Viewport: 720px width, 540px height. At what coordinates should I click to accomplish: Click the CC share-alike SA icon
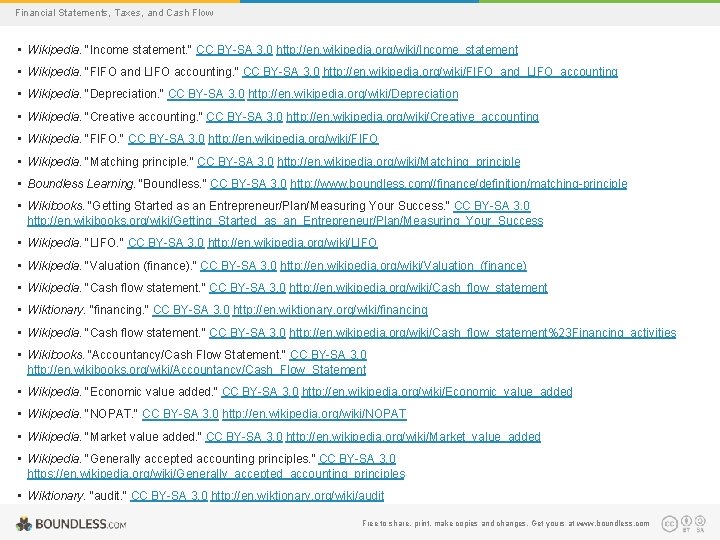point(700,521)
